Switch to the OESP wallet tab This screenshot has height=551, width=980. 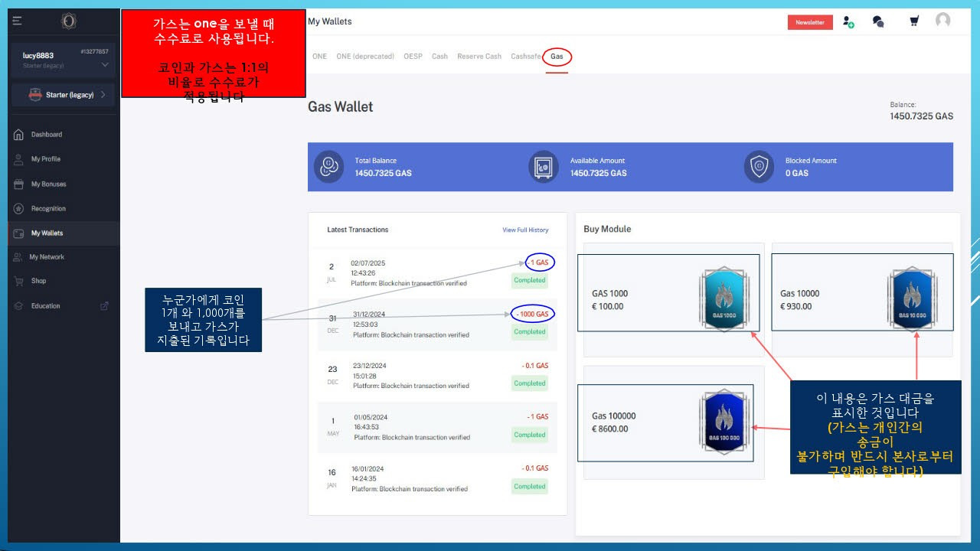413,57
